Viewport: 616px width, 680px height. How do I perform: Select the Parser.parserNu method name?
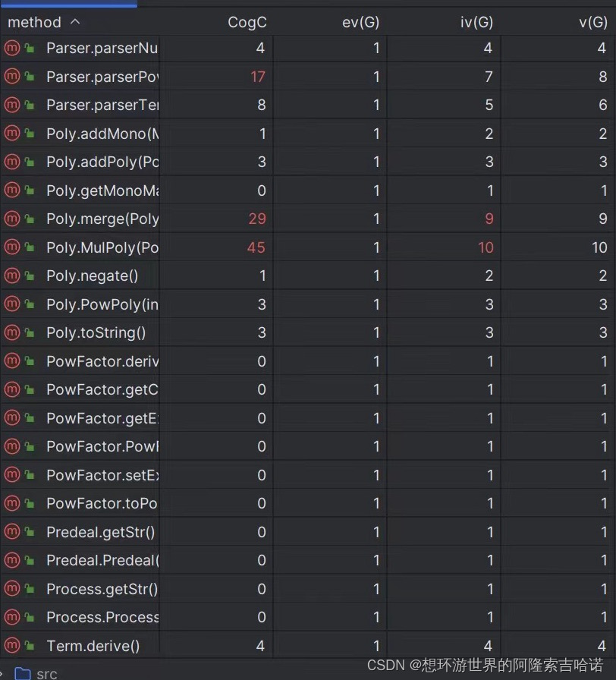click(x=102, y=48)
